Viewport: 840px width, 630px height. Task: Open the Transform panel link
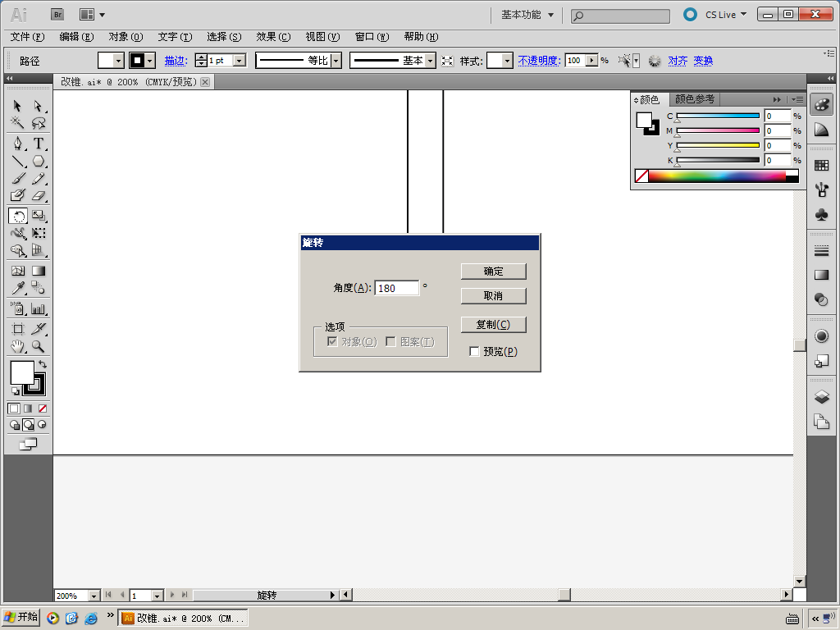703,61
